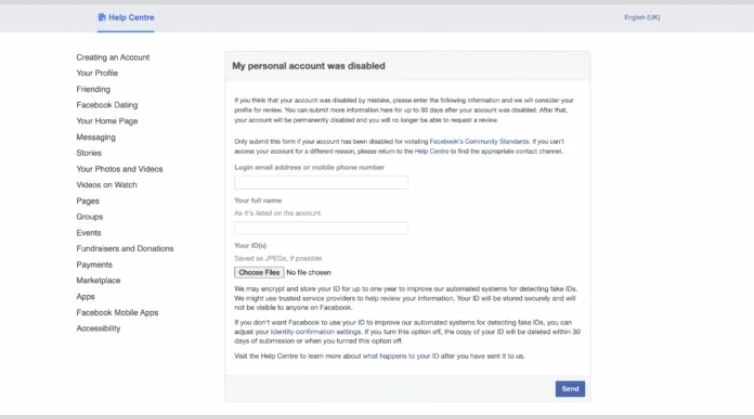Select Events in the sidebar
This screenshot has width=754, height=419.
pyautogui.click(x=89, y=233)
